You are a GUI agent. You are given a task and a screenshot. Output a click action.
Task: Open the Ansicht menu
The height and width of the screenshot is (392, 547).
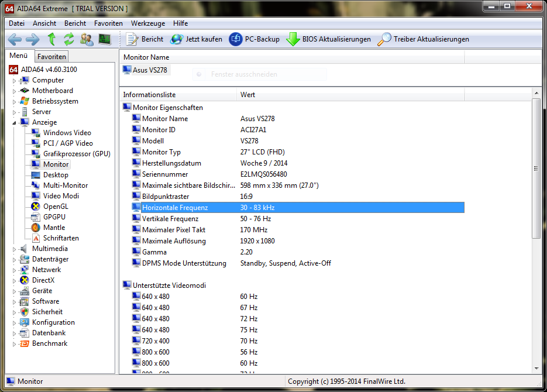click(x=44, y=23)
